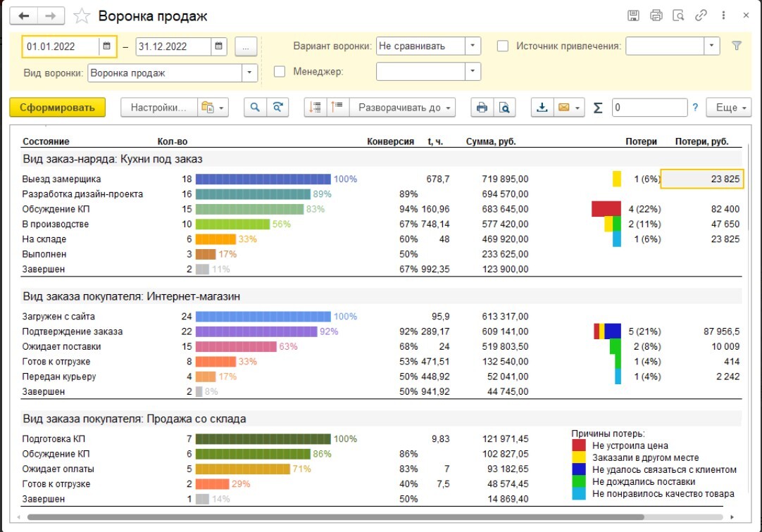
Task: Click red swatch for Не устроила цена
Action: (x=578, y=445)
